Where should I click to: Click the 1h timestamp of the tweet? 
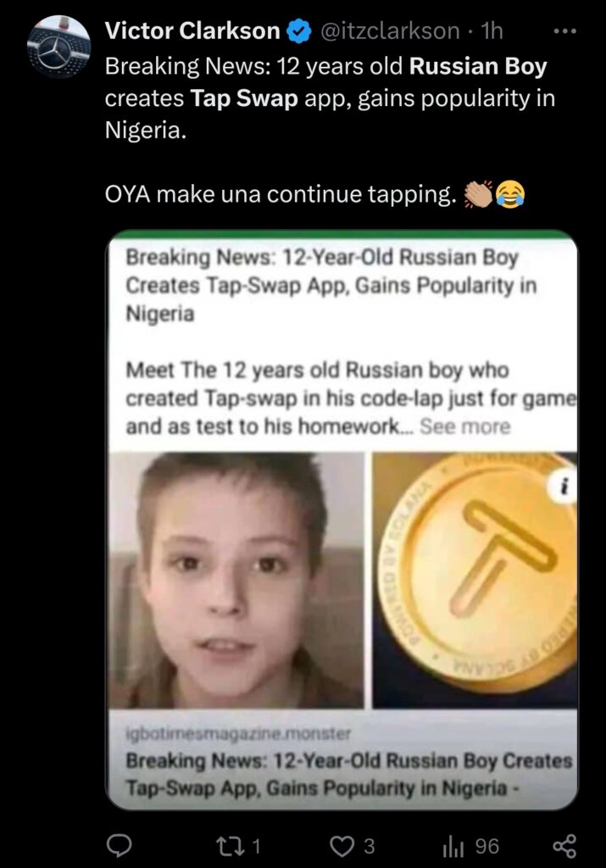point(491,31)
